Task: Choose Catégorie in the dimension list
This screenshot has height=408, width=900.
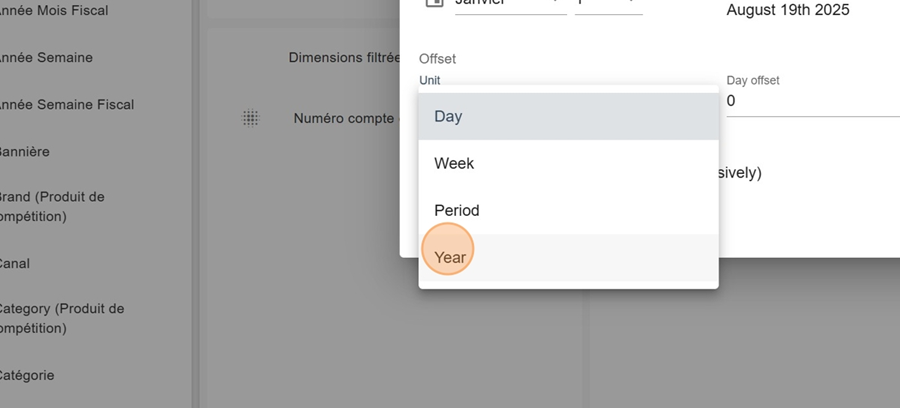Action: [26, 375]
